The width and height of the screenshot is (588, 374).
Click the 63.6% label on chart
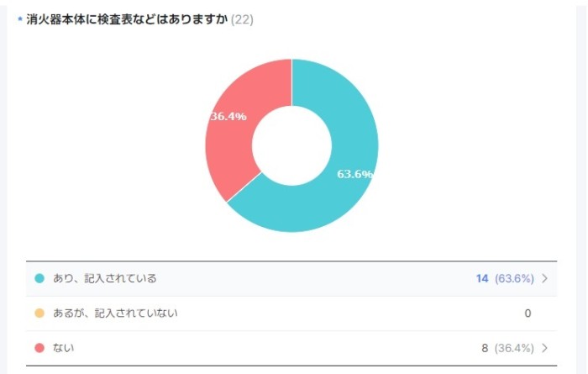pos(354,174)
